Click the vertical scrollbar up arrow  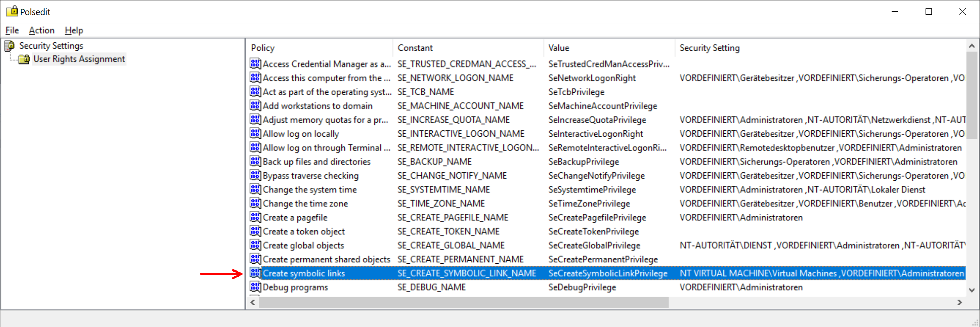point(972,46)
